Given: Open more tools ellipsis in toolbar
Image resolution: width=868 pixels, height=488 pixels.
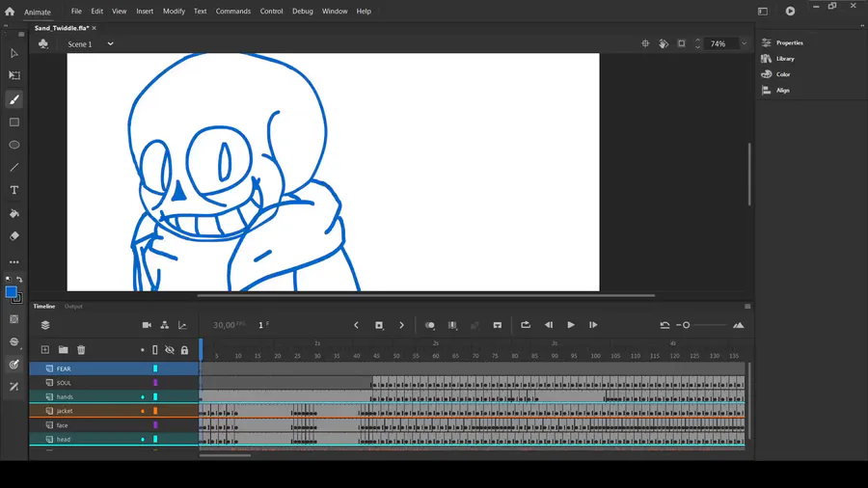Looking at the screenshot, I should (14, 261).
